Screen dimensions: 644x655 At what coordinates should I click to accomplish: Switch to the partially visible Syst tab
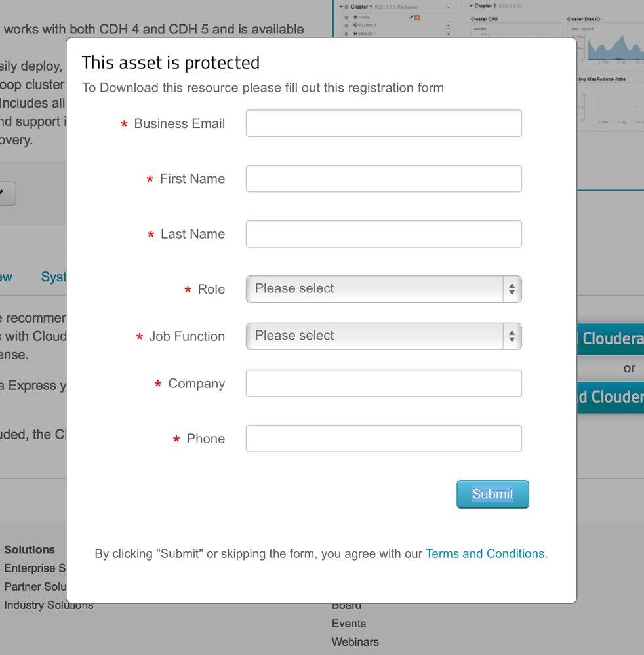pyautogui.click(x=53, y=277)
